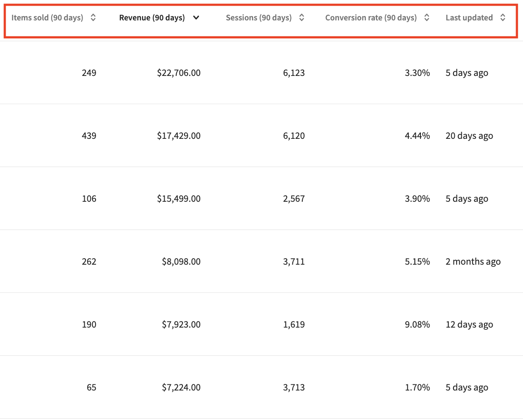Viewport: 523px width, 420px height.
Task: Toggle Revenue descending sort chevron
Action: click(196, 18)
